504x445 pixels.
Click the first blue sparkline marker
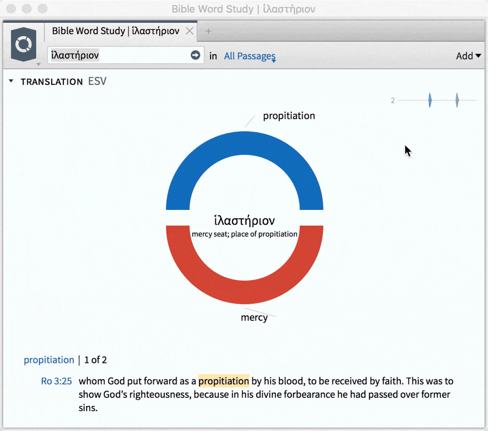(430, 100)
